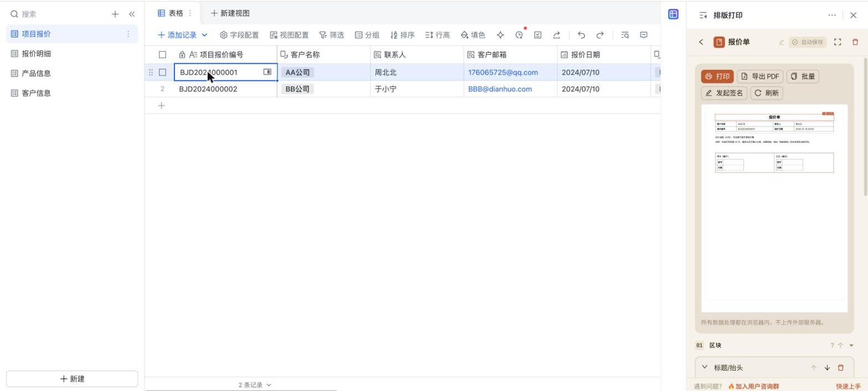The height and width of the screenshot is (391, 868).
Task: Add a new view with 新建视图
Action: 230,13
